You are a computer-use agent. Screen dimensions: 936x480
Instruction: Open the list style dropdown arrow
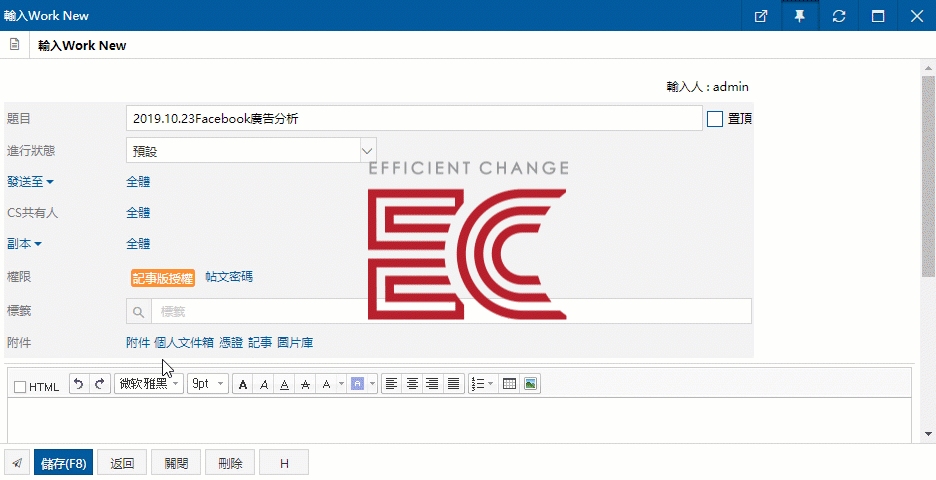(x=491, y=384)
